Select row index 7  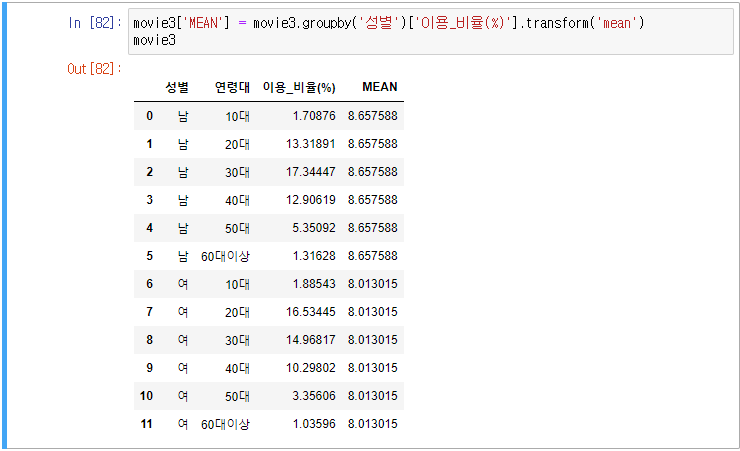click(x=150, y=312)
